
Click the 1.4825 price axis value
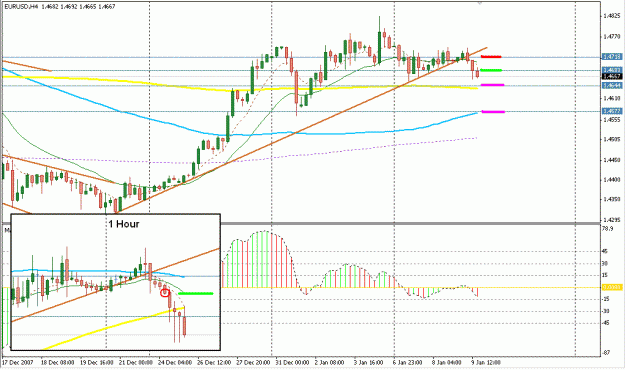(x=612, y=16)
